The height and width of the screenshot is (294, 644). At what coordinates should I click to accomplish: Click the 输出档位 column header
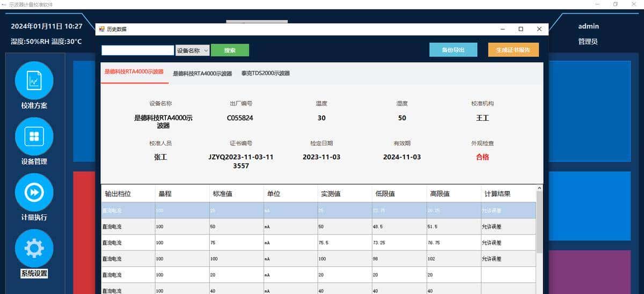(x=128, y=194)
